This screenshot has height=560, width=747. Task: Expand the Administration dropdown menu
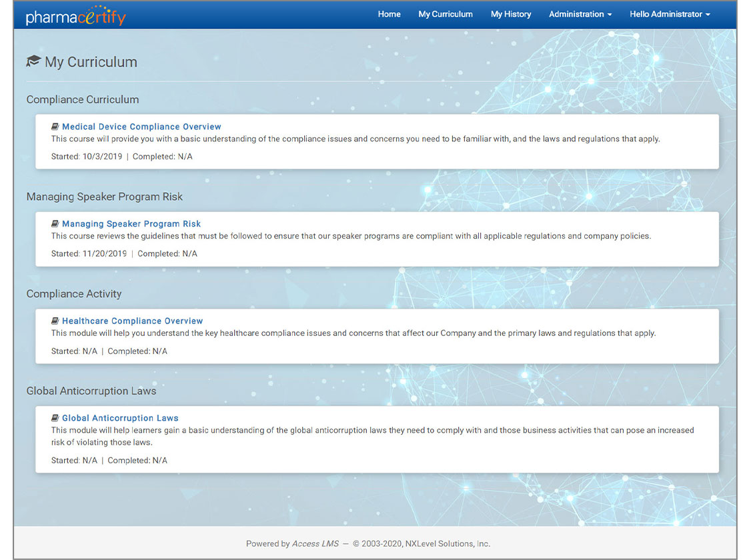[x=580, y=14]
